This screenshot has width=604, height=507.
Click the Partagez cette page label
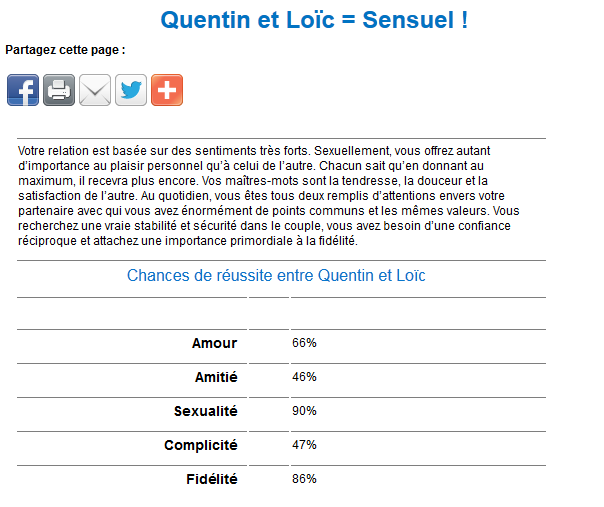click(65, 50)
